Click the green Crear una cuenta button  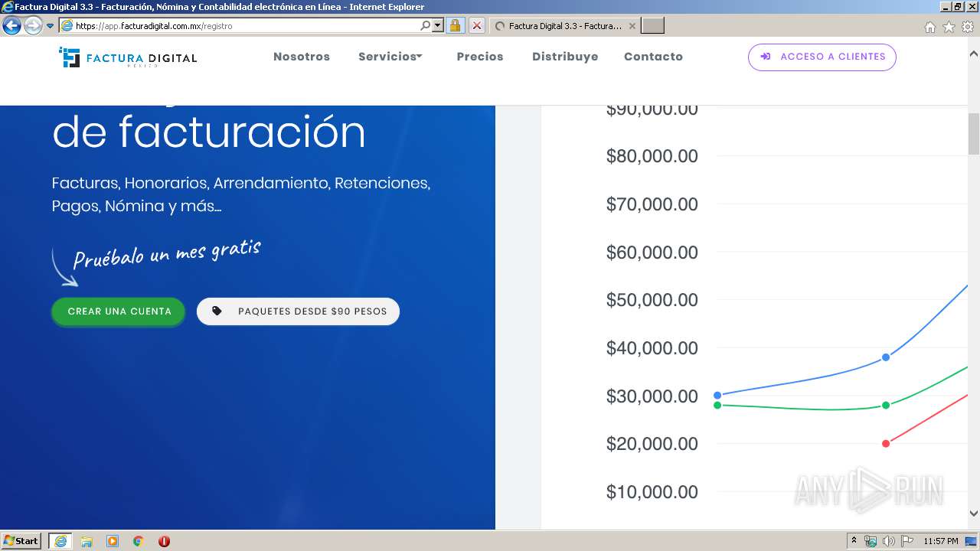point(119,311)
